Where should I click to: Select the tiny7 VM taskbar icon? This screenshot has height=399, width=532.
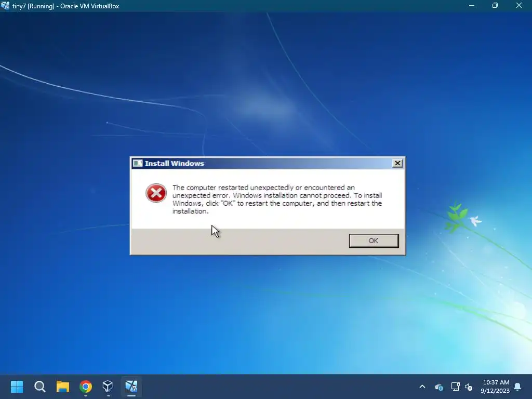pyautogui.click(x=131, y=387)
